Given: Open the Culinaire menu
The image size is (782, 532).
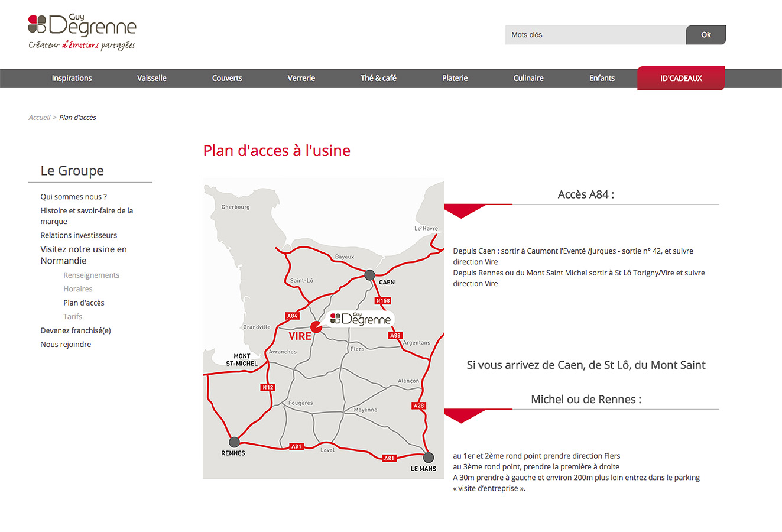Looking at the screenshot, I should click(528, 78).
